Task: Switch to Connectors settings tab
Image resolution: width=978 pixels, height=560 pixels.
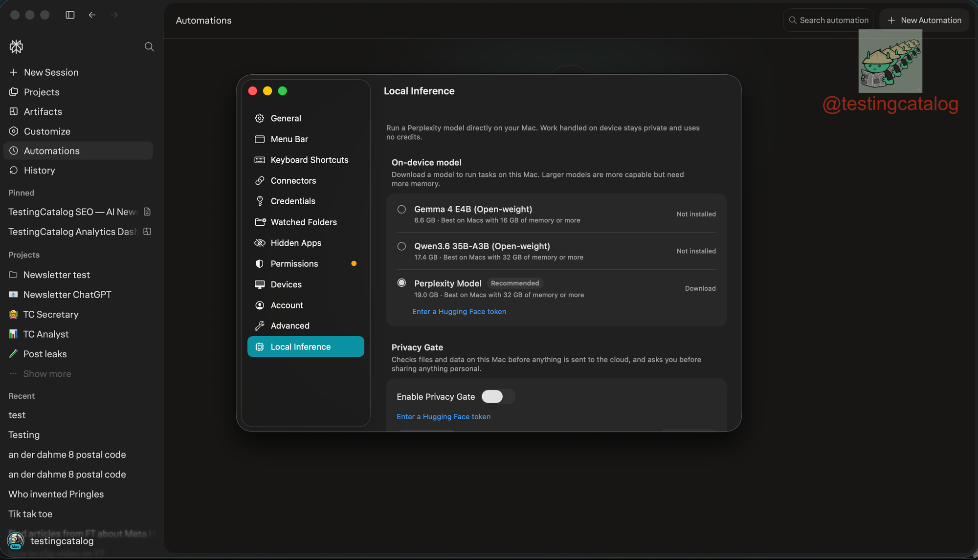Action: click(306, 181)
